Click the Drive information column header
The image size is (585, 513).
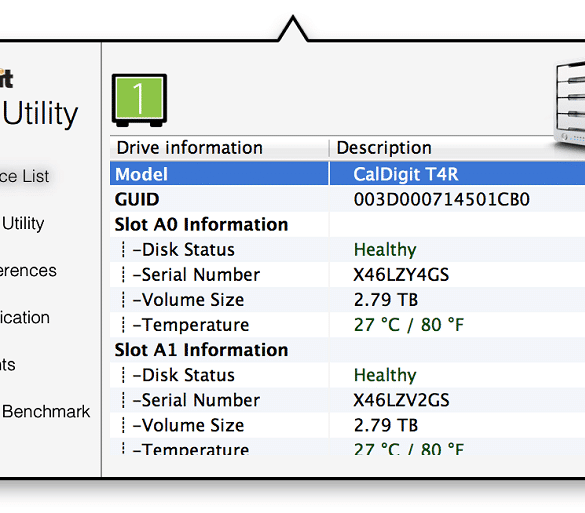[x=190, y=148]
